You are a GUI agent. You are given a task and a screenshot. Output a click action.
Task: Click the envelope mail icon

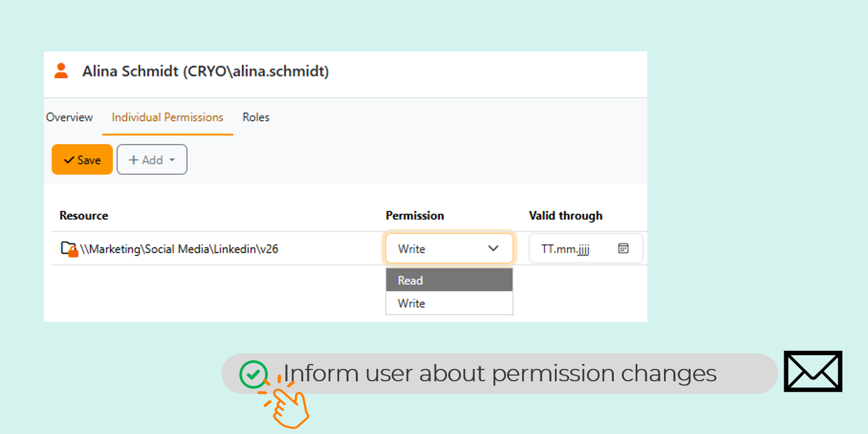point(813,371)
